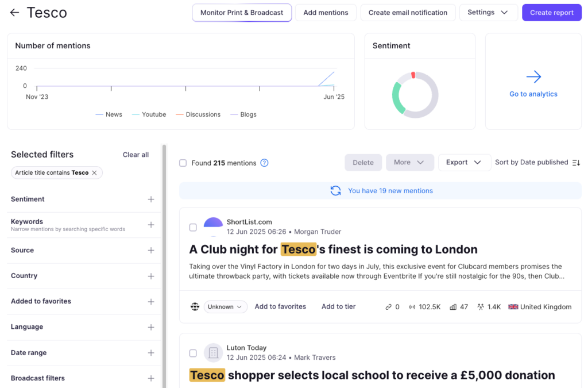Remove the Article title contains Tesco filter

point(95,172)
